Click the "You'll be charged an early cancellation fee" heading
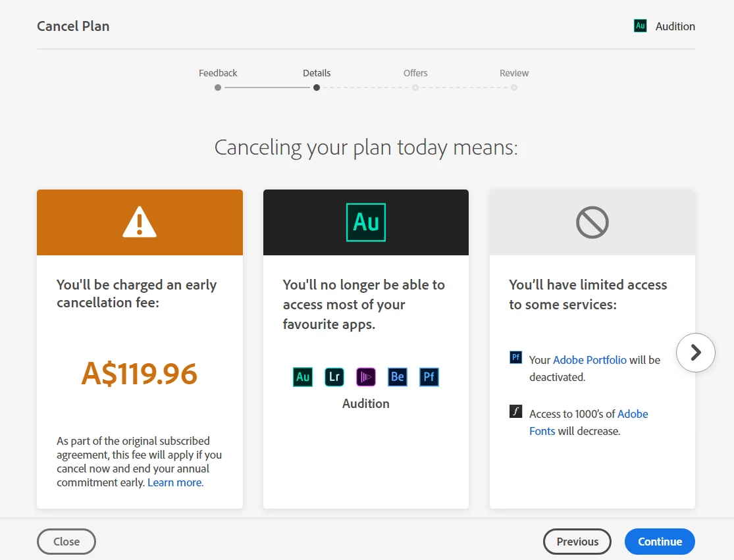 (137, 293)
